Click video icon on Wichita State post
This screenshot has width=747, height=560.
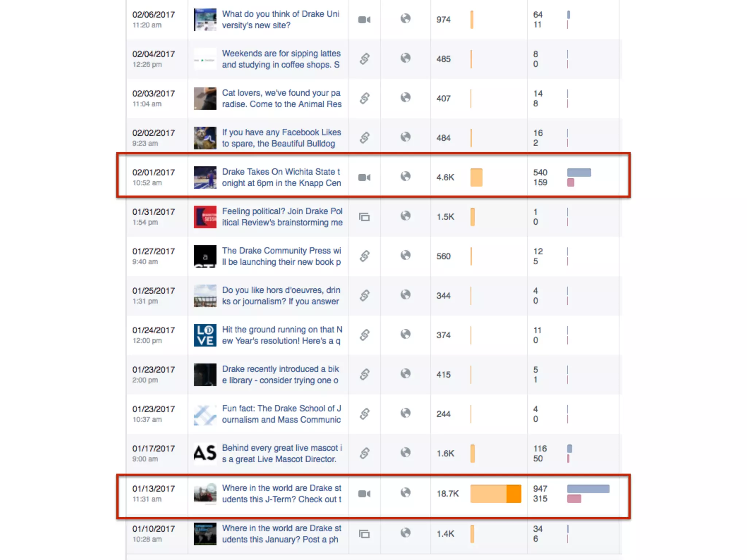364,178
